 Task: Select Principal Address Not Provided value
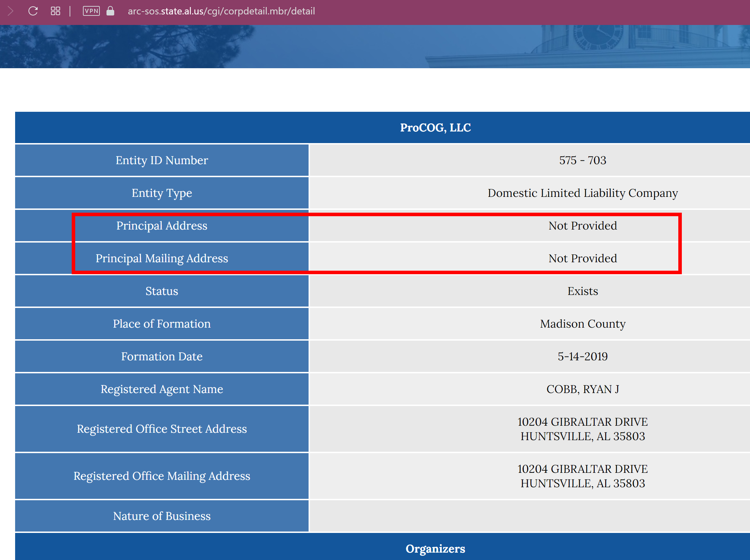pos(583,226)
